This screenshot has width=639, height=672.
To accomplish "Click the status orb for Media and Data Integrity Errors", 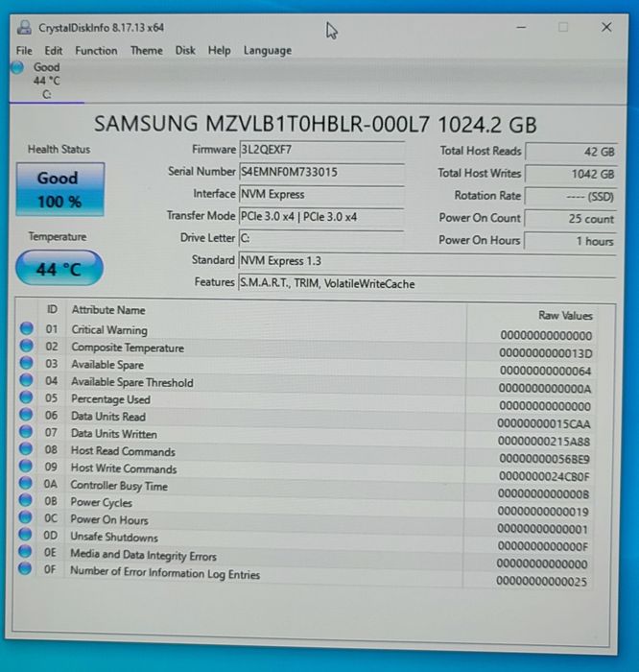I will coord(25,552).
